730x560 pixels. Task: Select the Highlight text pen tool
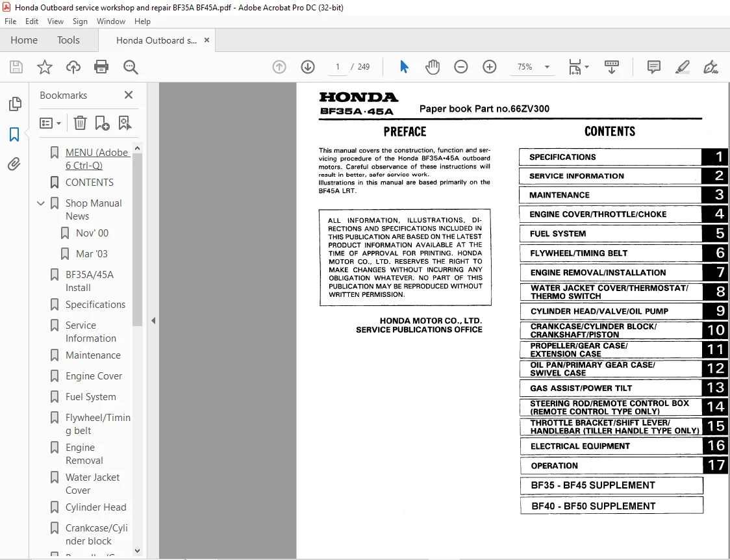(683, 67)
